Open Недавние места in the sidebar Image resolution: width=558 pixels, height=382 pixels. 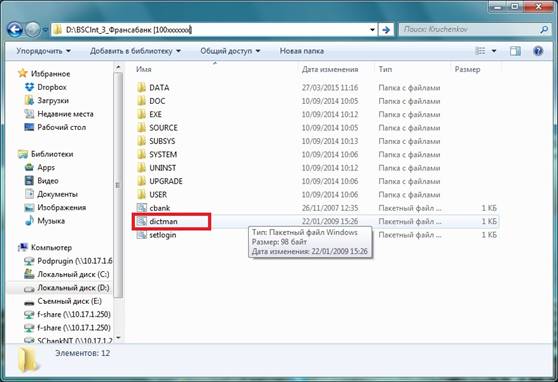[65, 114]
